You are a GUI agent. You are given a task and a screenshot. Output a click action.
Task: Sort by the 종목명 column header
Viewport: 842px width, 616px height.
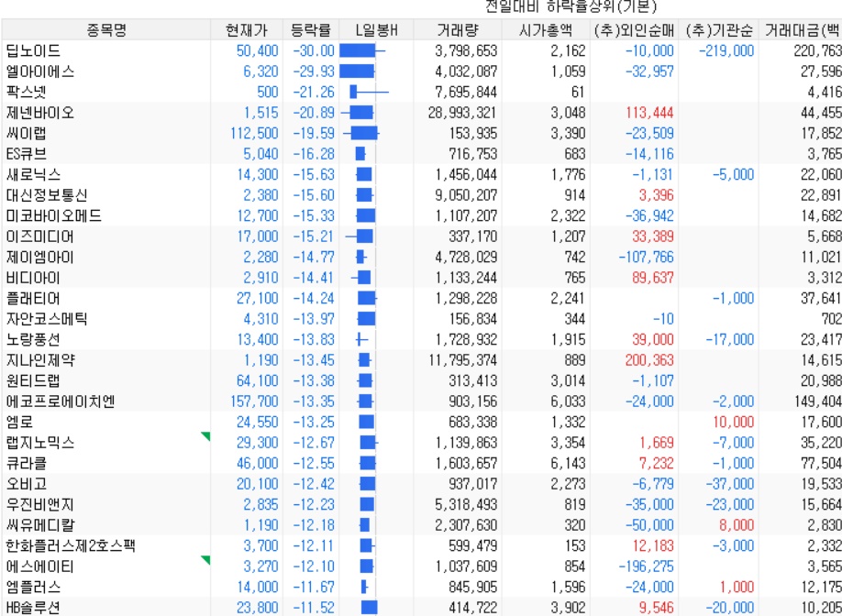tap(106, 30)
